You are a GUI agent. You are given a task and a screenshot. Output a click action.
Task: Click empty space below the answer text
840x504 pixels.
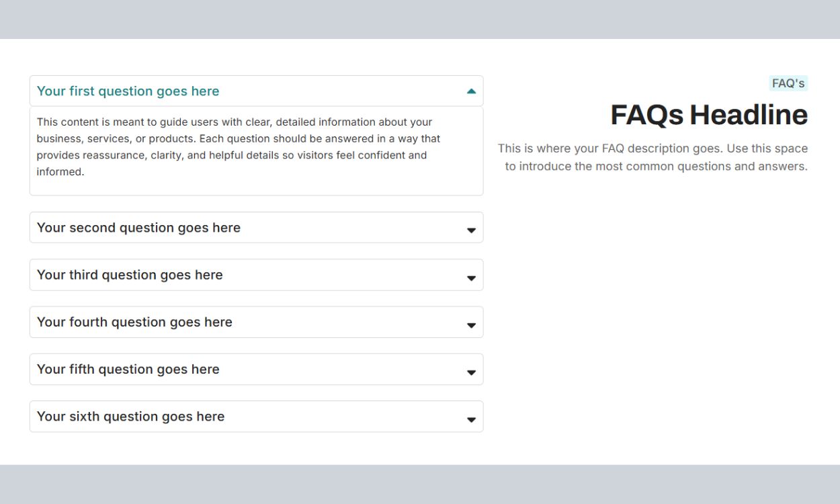[x=255, y=187]
